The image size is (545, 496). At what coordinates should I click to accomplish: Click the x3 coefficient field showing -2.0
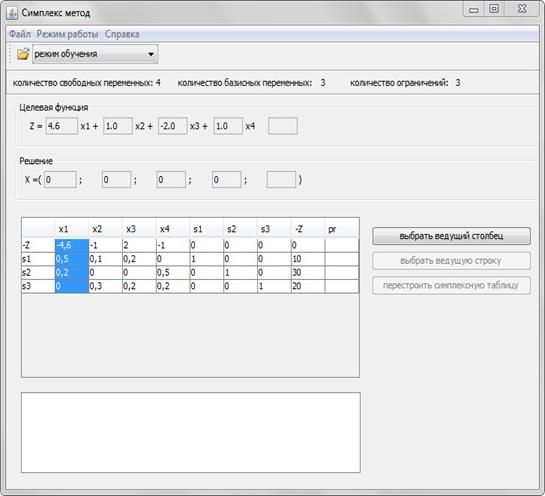pyautogui.click(x=172, y=126)
